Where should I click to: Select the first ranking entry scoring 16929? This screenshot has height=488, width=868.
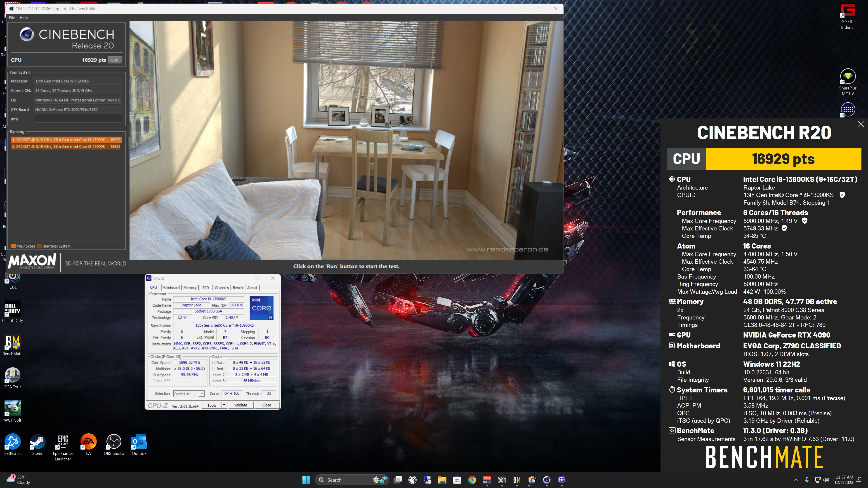click(x=66, y=139)
